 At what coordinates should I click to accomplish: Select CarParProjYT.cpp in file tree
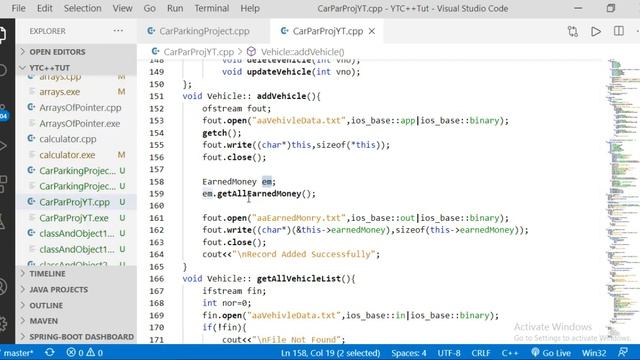(76, 202)
